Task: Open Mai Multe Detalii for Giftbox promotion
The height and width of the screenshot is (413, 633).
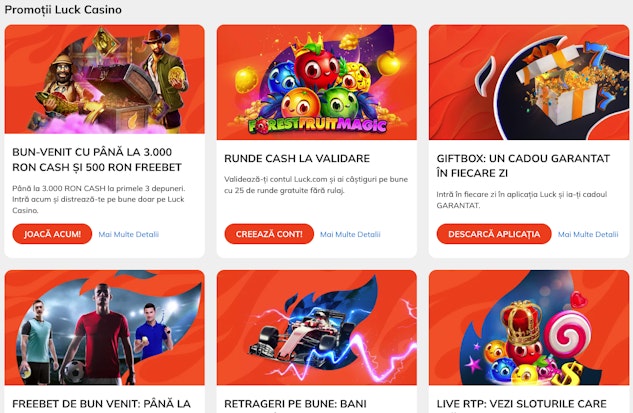Action: click(588, 234)
